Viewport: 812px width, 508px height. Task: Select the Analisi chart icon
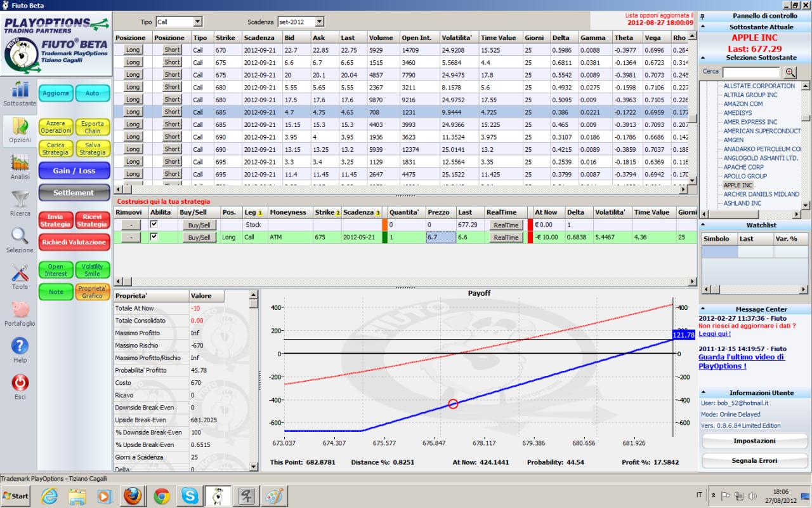tap(19, 163)
